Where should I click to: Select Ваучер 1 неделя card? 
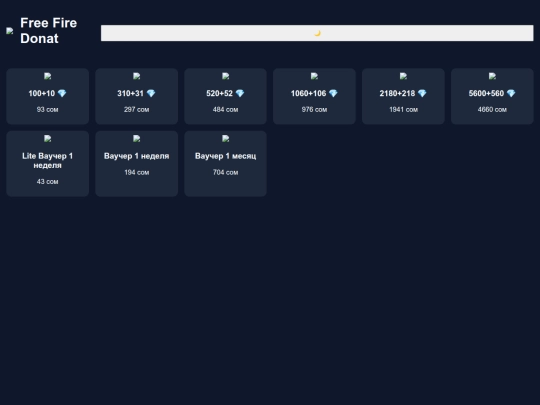[x=136, y=164]
